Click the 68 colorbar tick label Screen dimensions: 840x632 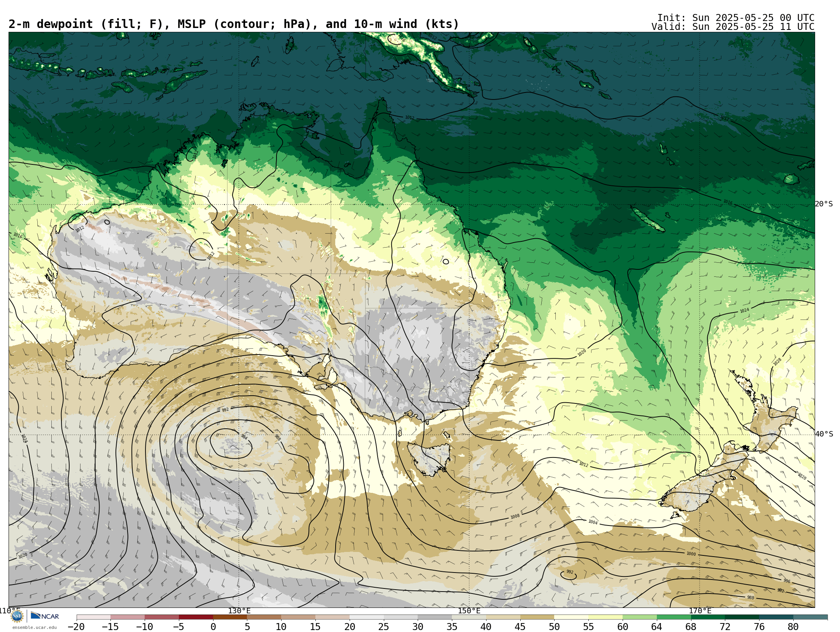(x=691, y=627)
